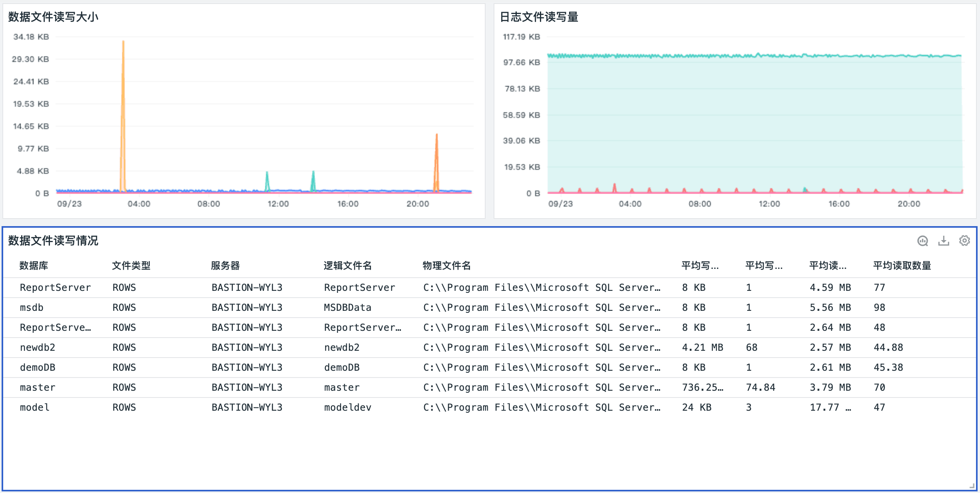
Task: Click the truncated ReportServe… database cell
Action: coord(56,328)
